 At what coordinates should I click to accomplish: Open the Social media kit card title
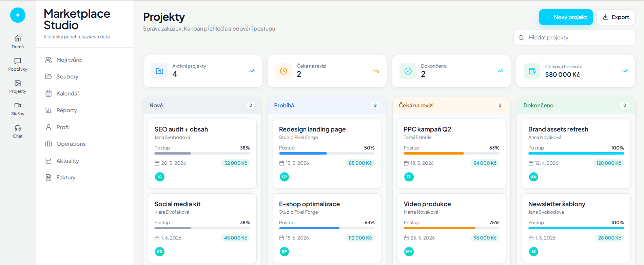(x=177, y=204)
